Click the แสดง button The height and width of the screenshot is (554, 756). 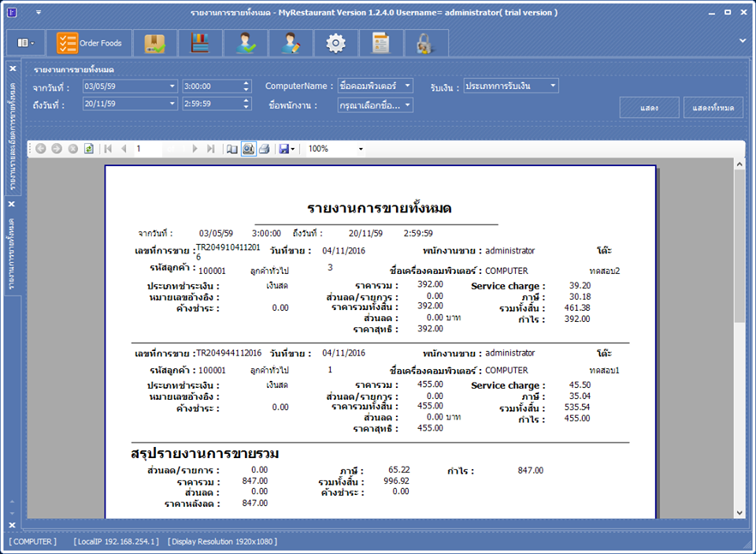[x=650, y=108]
